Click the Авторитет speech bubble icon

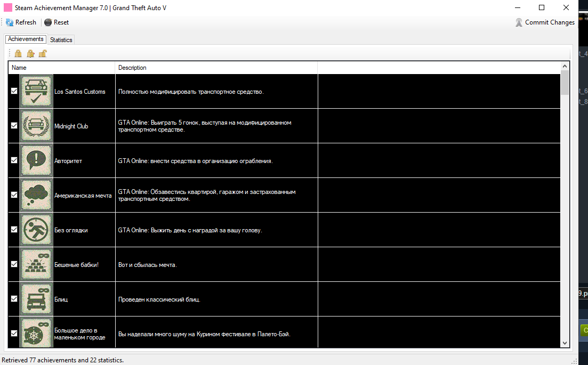36,160
